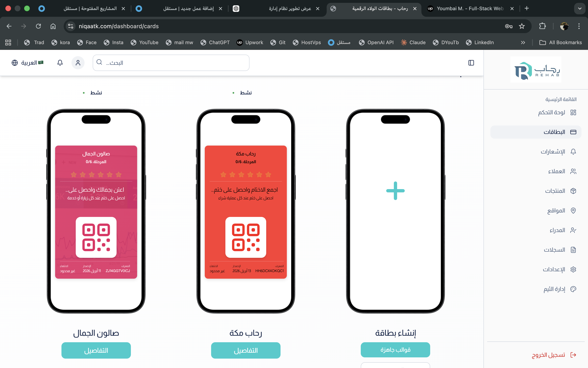Click QR code on رحاب مكة card
The height and width of the screenshot is (368, 588).
[246, 237]
